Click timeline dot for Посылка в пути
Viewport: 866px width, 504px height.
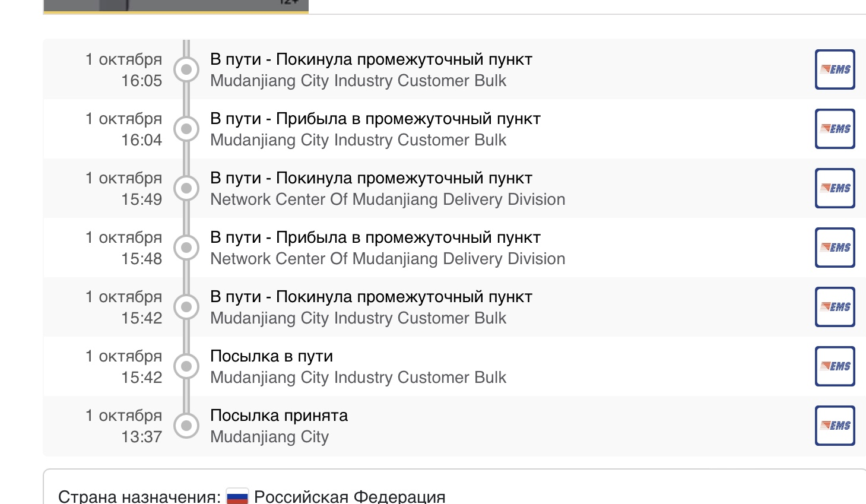186,366
